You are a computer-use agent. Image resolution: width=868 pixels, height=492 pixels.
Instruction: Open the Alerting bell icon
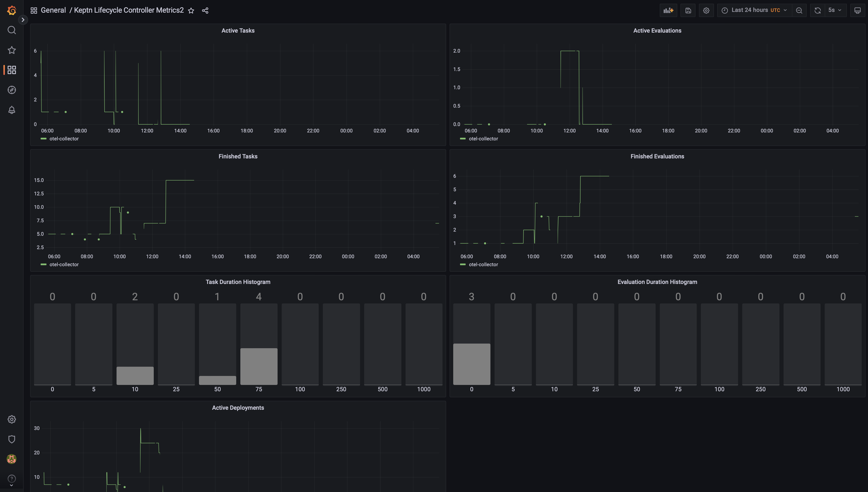[x=11, y=110]
